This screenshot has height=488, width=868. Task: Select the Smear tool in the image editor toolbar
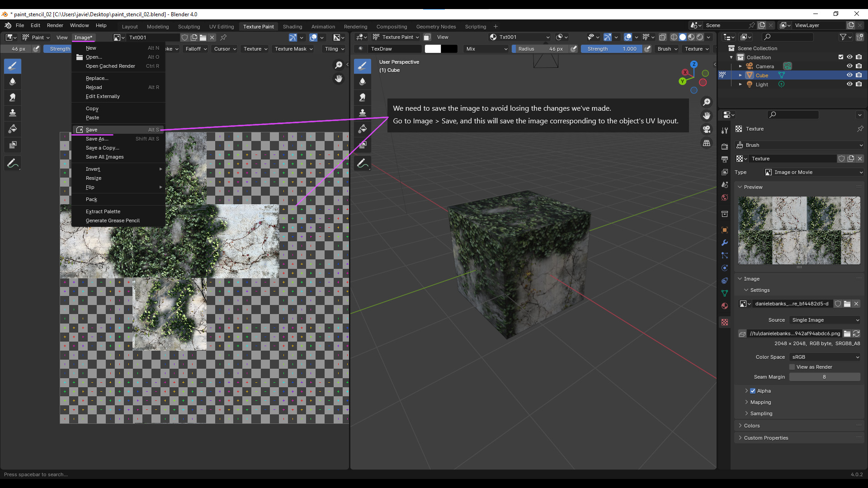(x=13, y=98)
